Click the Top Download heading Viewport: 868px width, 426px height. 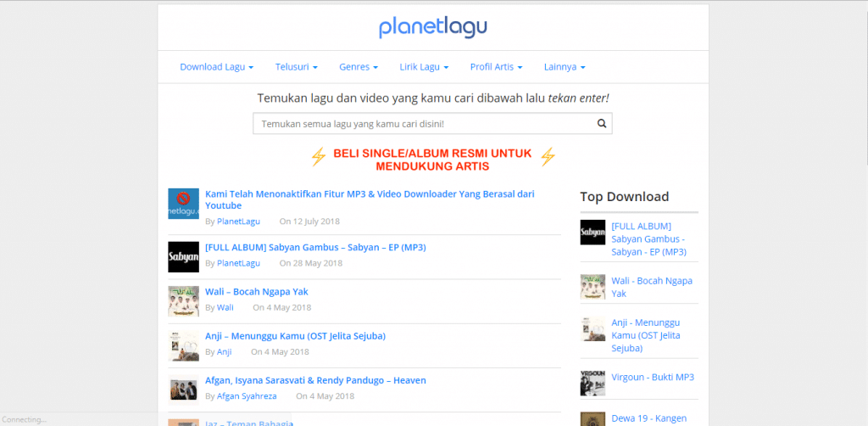pos(625,197)
